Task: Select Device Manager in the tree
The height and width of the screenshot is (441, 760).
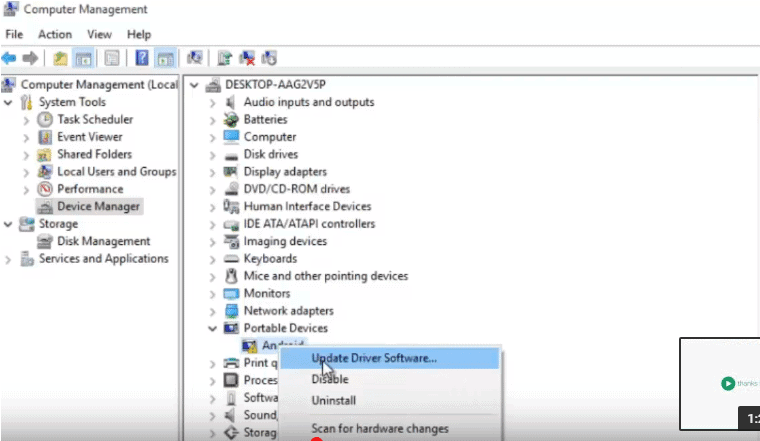Action: tap(98, 206)
